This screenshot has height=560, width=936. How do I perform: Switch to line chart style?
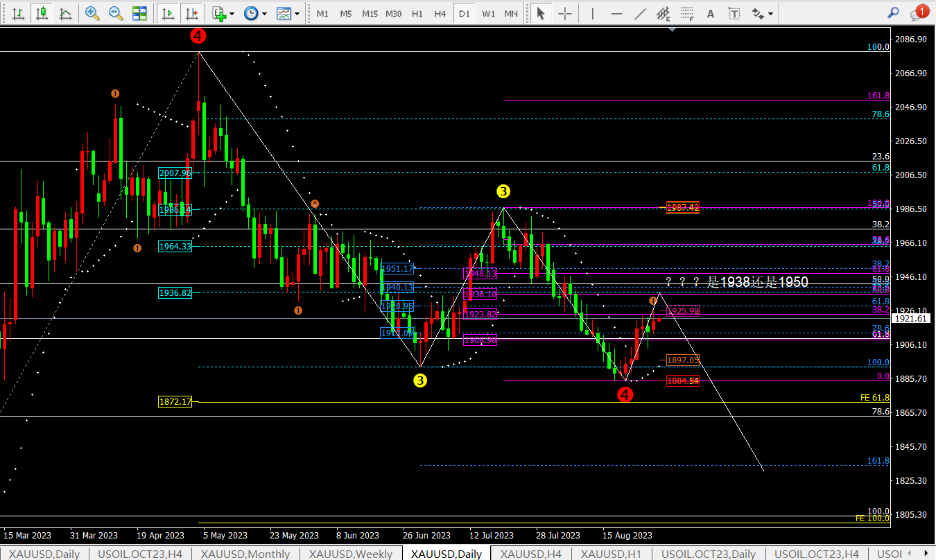(65, 13)
